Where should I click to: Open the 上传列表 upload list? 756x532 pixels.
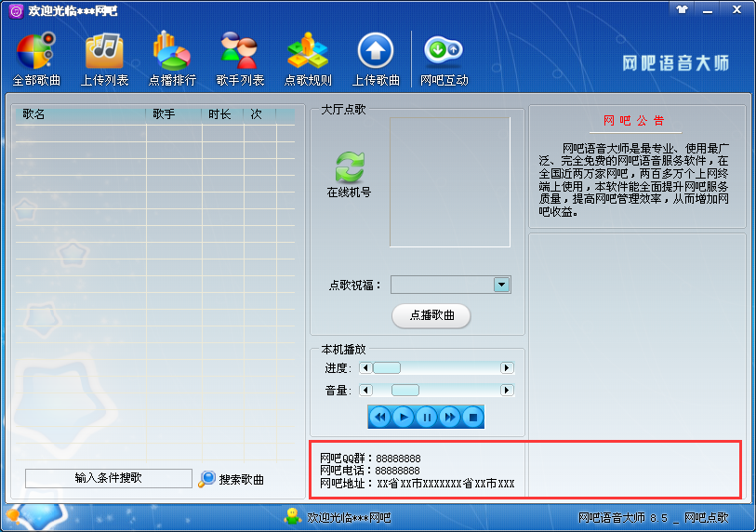(x=105, y=59)
